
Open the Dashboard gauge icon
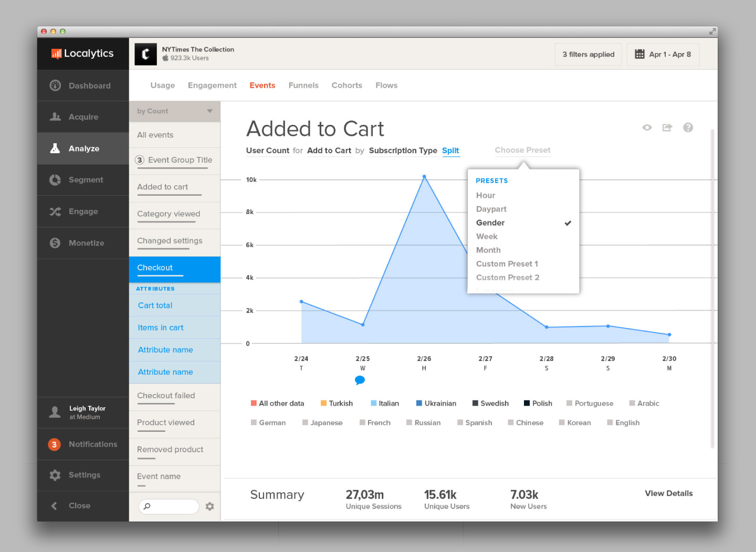coord(55,86)
